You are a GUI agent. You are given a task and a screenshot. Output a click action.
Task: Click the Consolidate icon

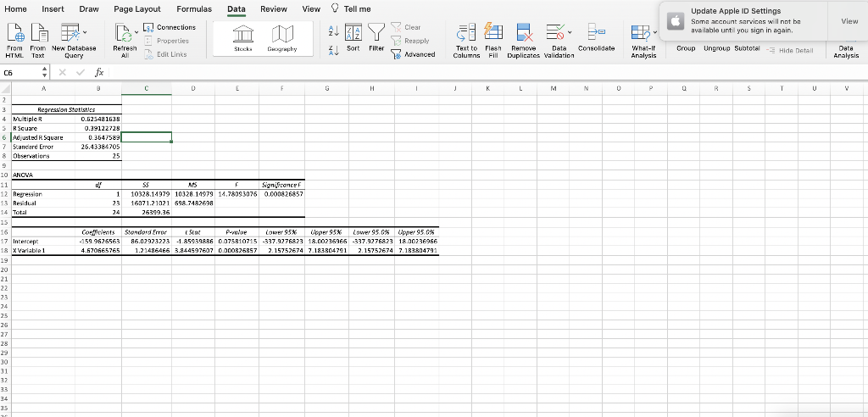[596, 34]
